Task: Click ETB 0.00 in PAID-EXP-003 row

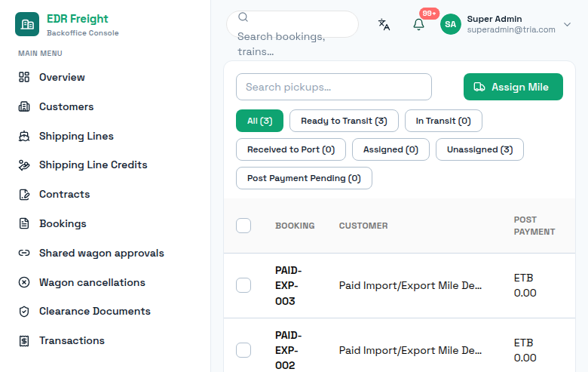Action: tap(525, 285)
